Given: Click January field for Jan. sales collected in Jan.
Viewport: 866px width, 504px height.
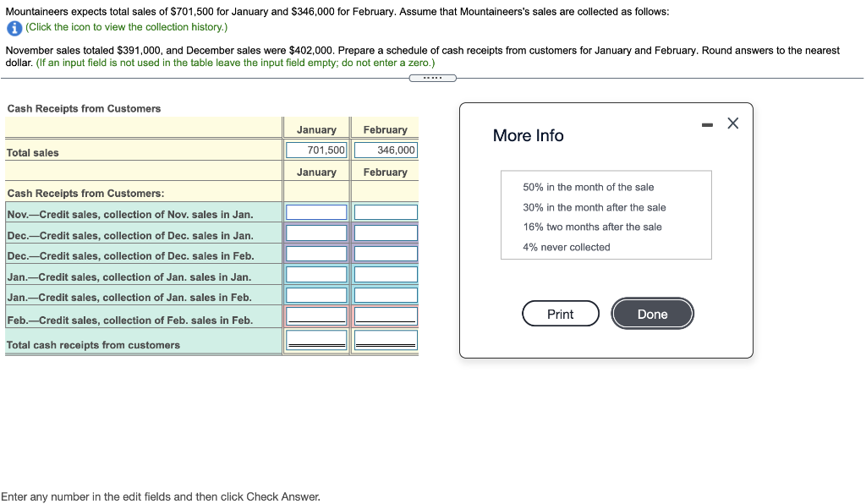Looking at the screenshot, I should (316, 274).
